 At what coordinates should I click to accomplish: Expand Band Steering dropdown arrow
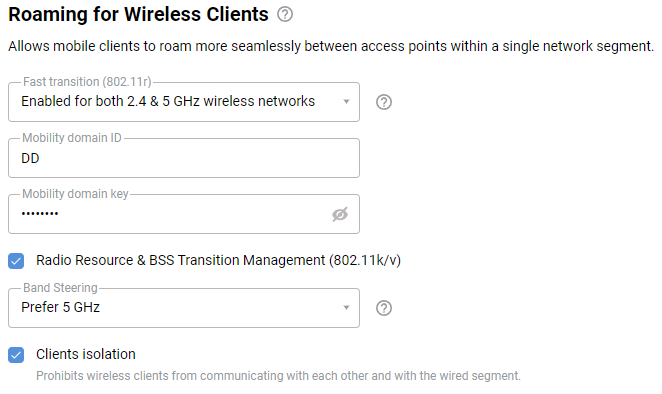tap(346, 307)
